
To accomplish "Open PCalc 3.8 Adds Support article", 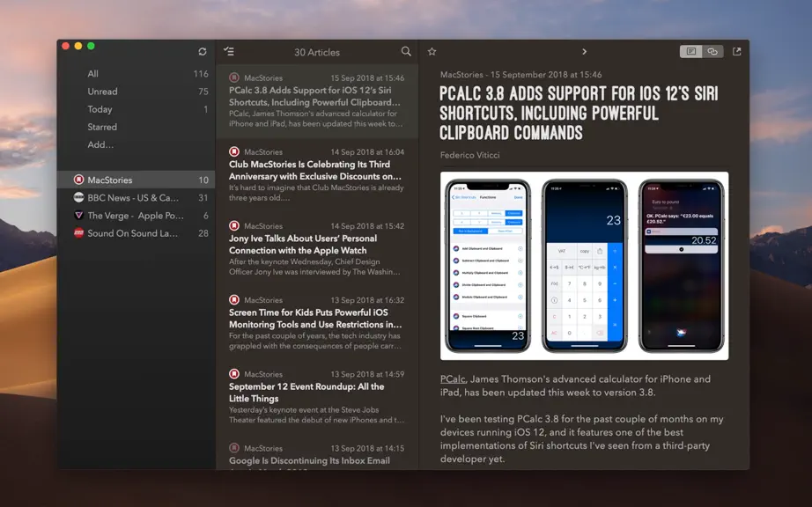I will coord(317,101).
